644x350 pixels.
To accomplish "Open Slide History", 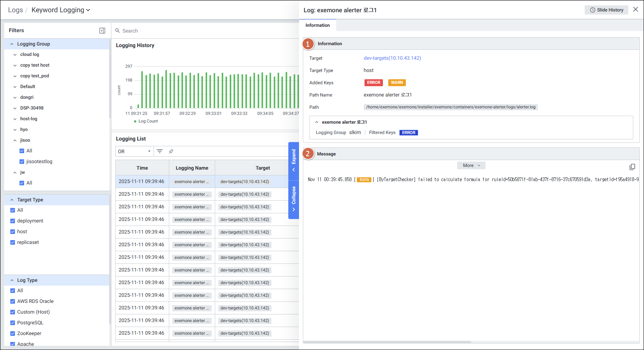I will tap(606, 10).
